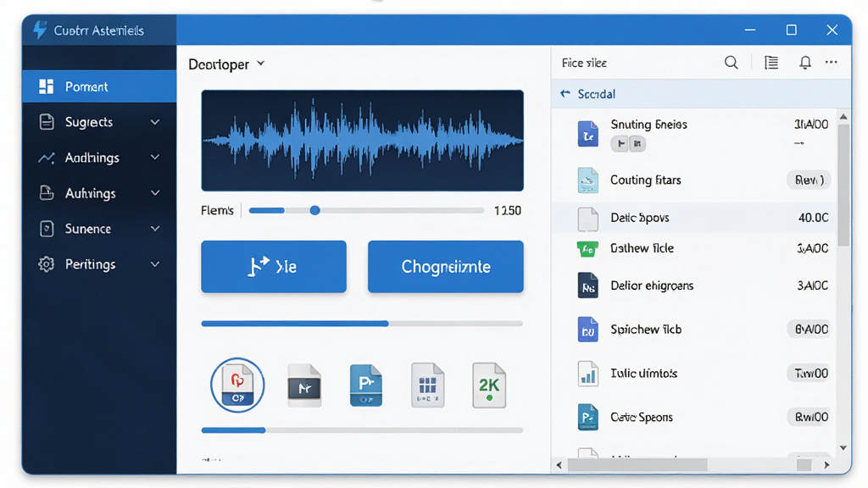Click the Flems slider handle
Screen dimensions: 868x488
point(314,210)
